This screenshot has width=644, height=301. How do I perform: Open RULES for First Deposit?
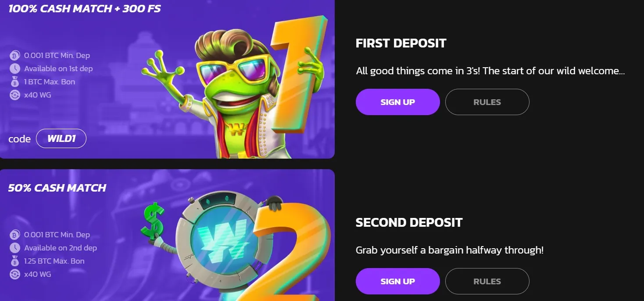[487, 102]
